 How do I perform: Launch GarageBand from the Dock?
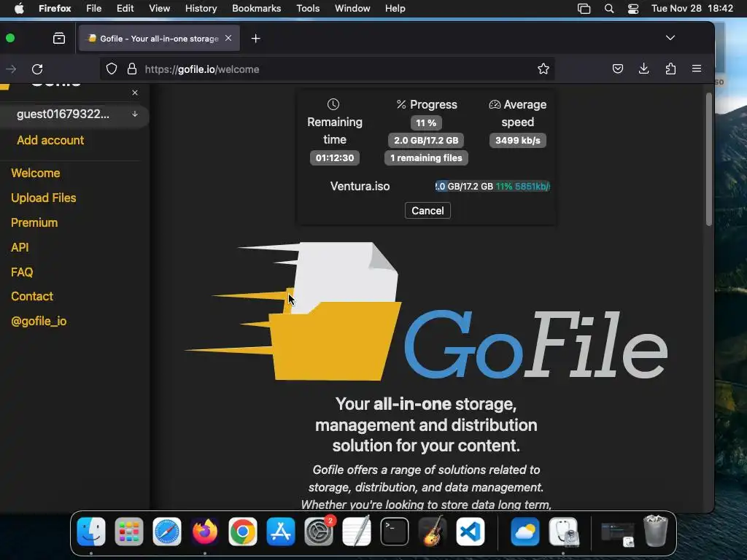(433, 532)
